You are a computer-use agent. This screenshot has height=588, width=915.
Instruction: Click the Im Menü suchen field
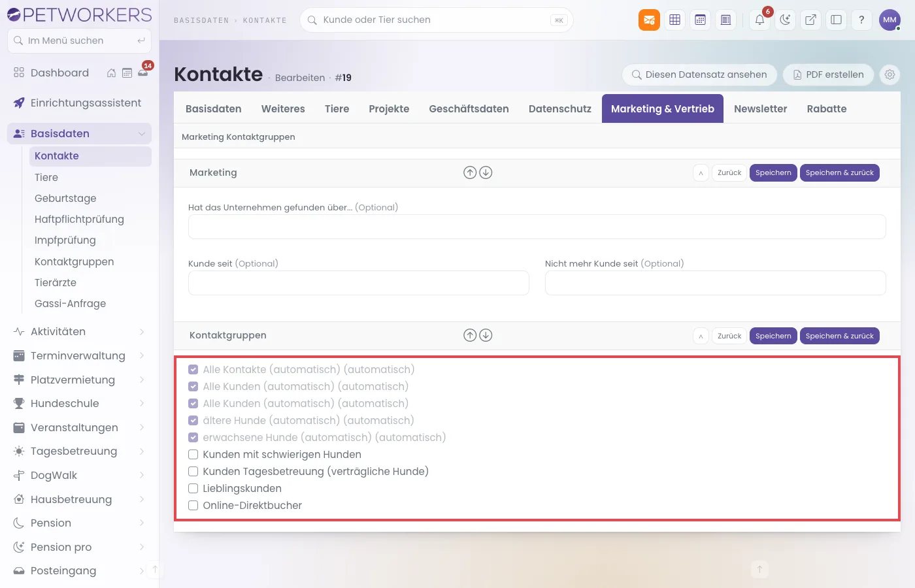pyautogui.click(x=79, y=41)
